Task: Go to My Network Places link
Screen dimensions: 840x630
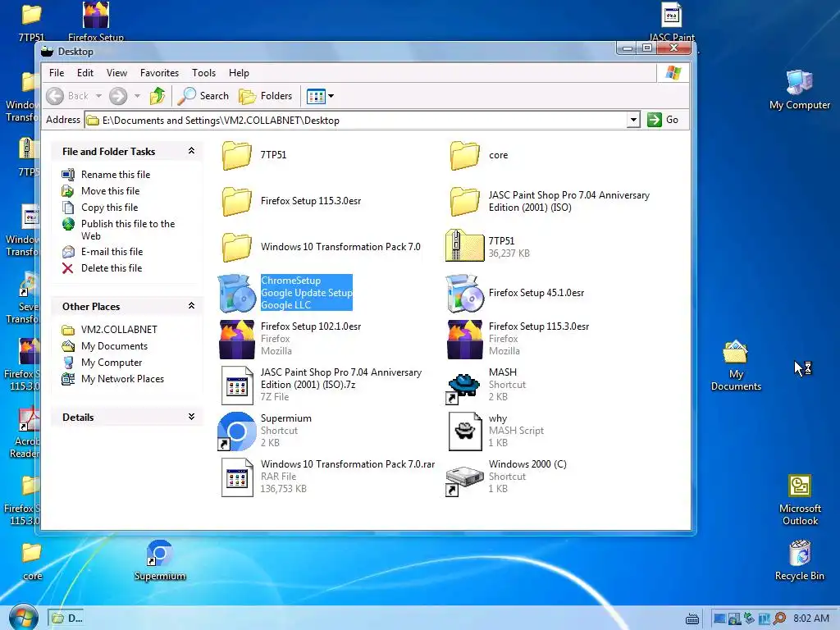Action: [x=122, y=379]
